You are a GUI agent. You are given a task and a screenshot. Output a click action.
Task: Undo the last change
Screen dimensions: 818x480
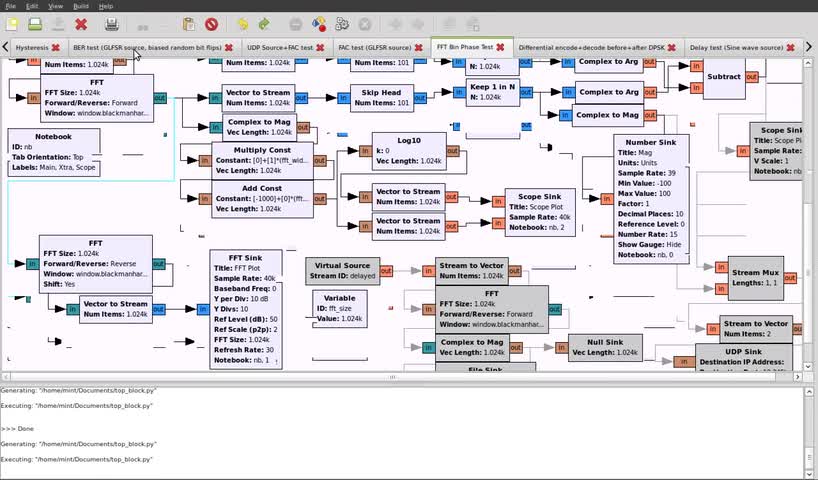pos(242,24)
